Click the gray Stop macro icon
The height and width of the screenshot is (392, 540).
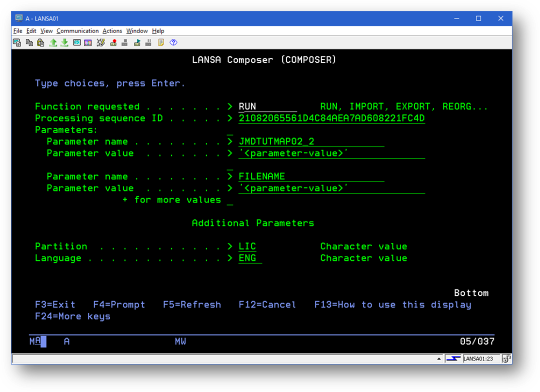(x=124, y=42)
